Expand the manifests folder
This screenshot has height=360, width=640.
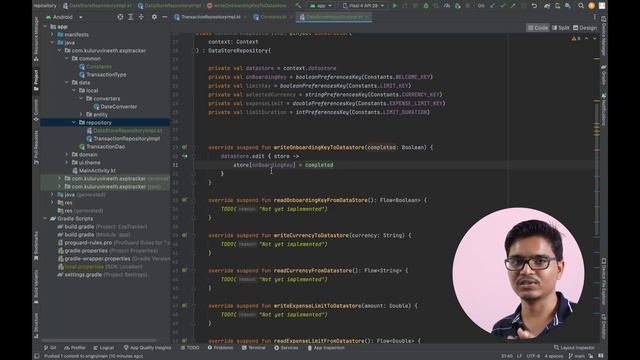[x=52, y=35]
